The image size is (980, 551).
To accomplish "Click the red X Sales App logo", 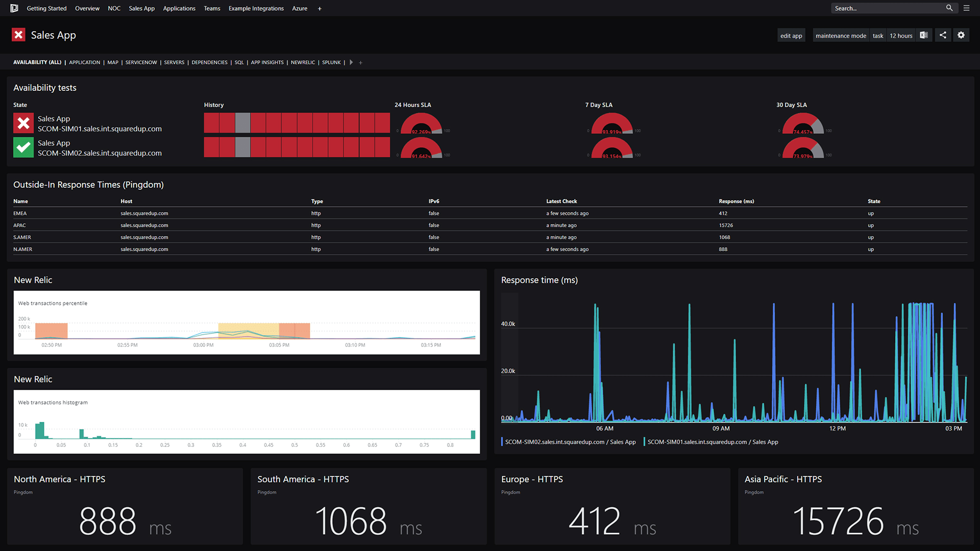I will pos(18,35).
